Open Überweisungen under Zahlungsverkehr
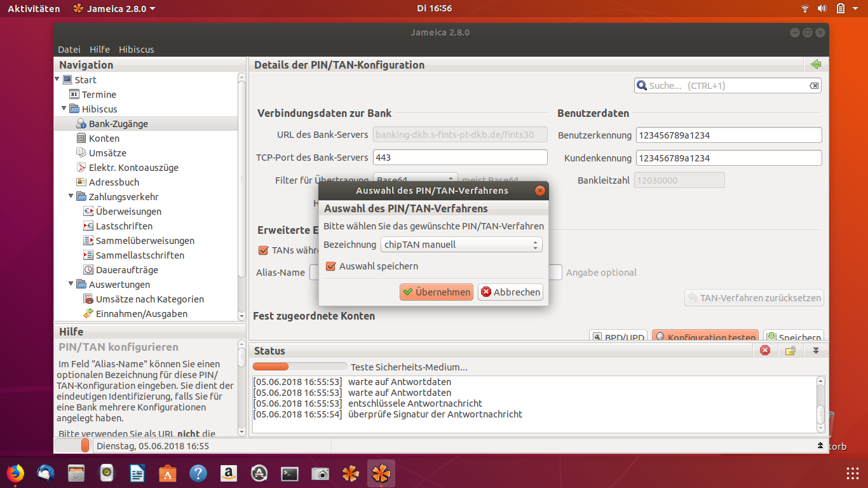Image resolution: width=868 pixels, height=488 pixels. [x=122, y=211]
